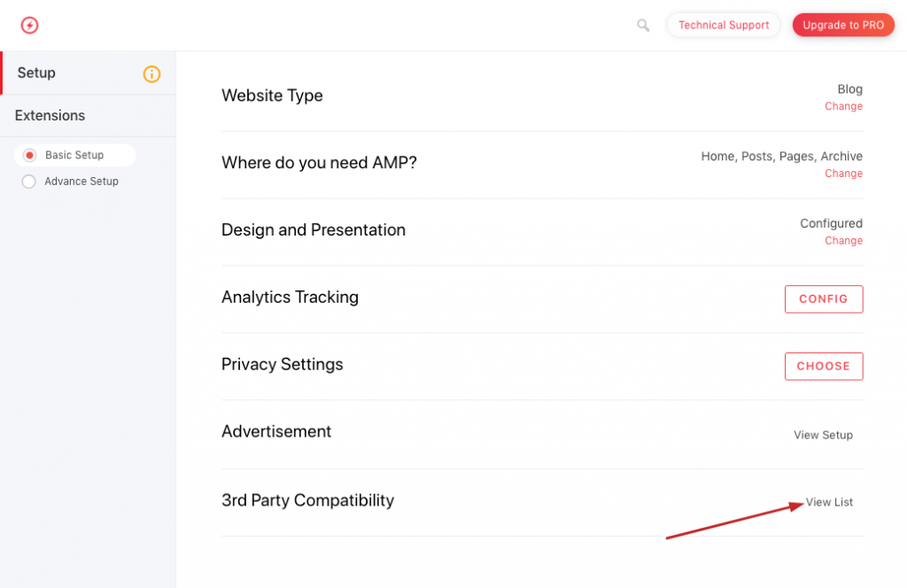Open the Extensions sidebar tab
The image size is (907, 588).
point(88,116)
